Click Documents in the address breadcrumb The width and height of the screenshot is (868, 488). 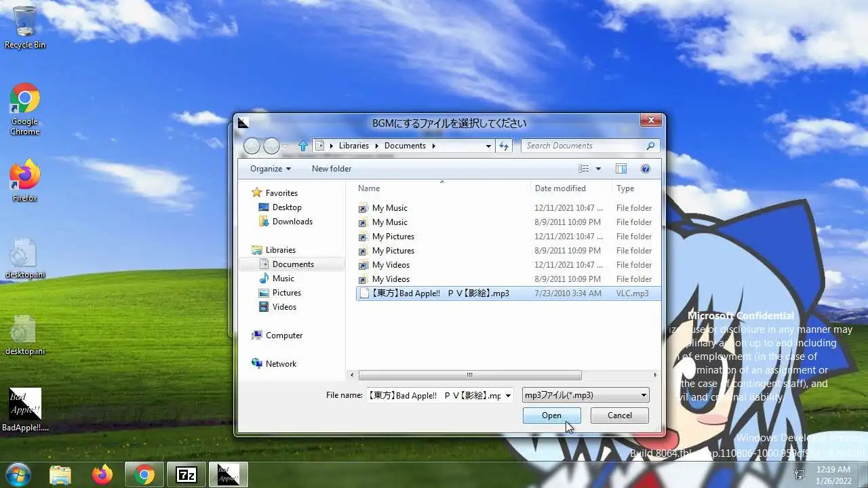[405, 146]
